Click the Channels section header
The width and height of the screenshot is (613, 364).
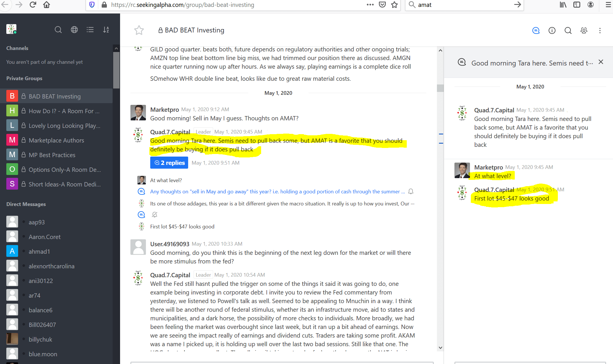click(x=17, y=48)
